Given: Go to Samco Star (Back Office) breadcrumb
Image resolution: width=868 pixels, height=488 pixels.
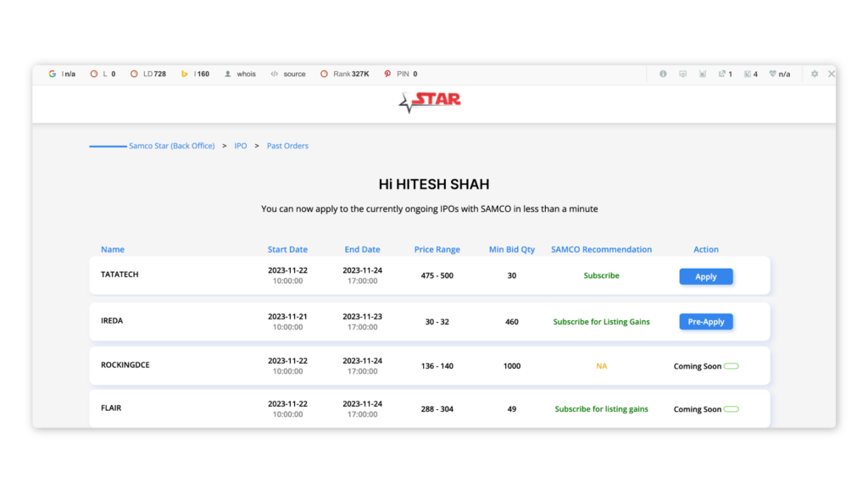Looking at the screenshot, I should [171, 146].
